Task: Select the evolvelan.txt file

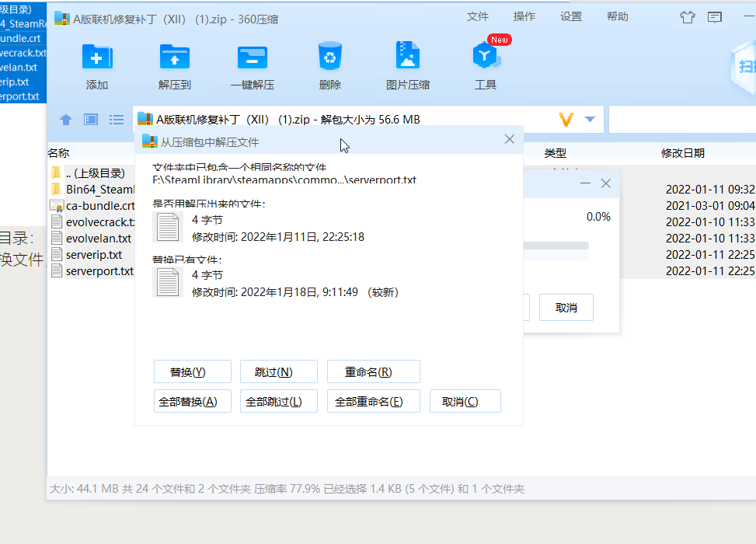Action: [92, 239]
